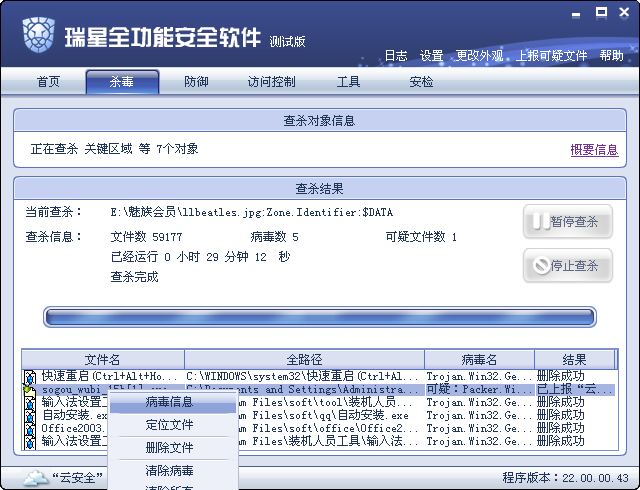Image resolution: width=640 pixels, height=490 pixels.
Task: Click the scan progress bar
Action: pos(320,317)
